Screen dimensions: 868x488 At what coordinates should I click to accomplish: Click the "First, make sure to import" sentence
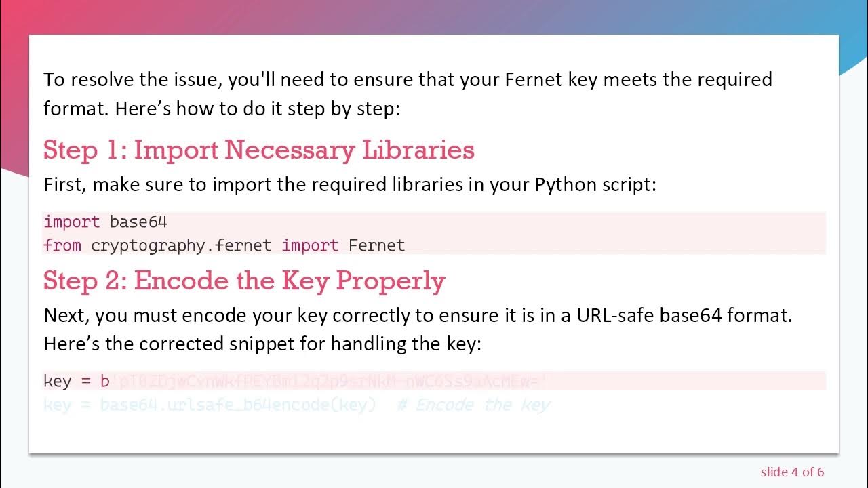(x=203, y=184)
